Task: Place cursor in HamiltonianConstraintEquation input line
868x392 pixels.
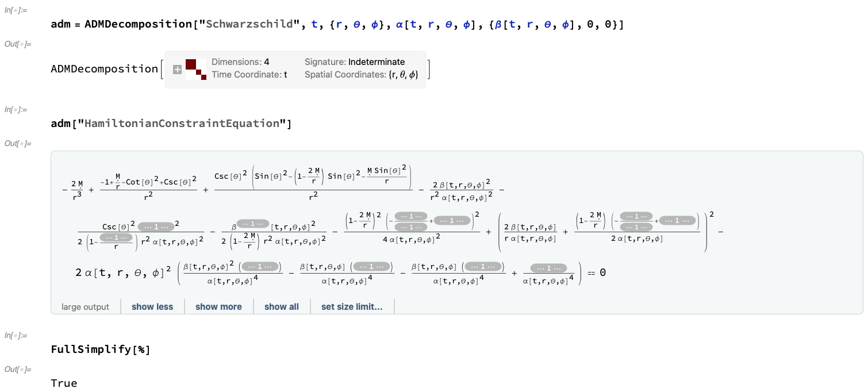Action: pyautogui.click(x=171, y=124)
